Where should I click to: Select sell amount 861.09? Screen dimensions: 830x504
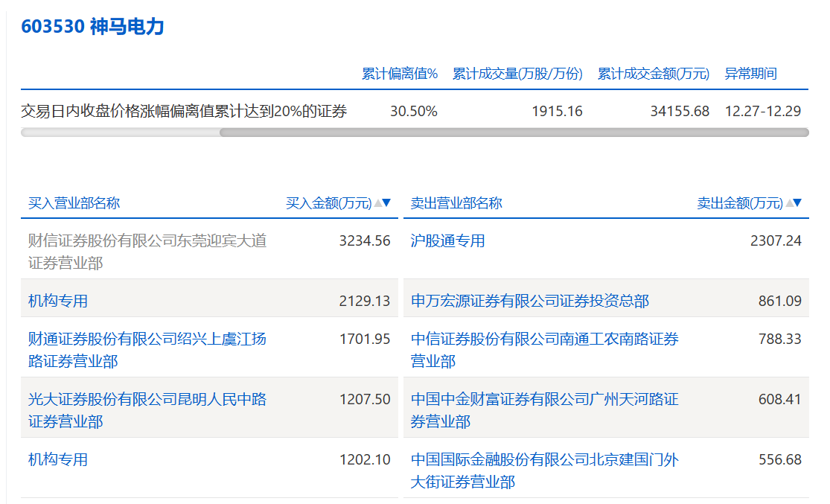tap(779, 301)
